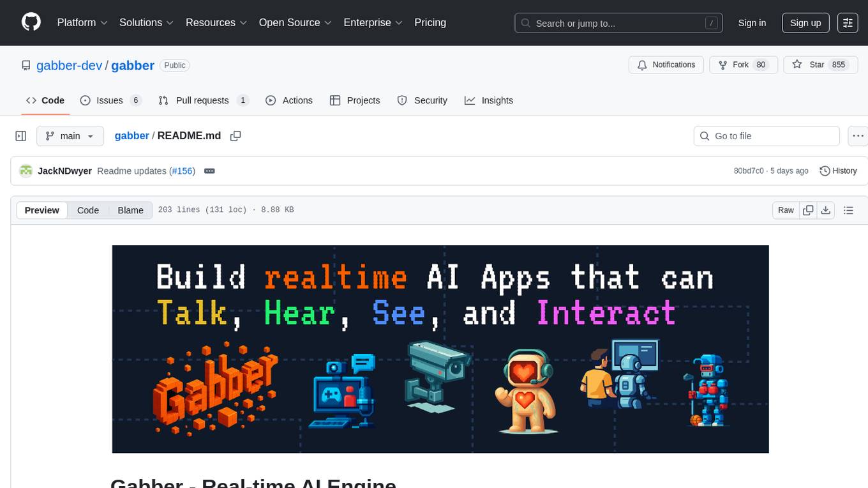Image resolution: width=868 pixels, height=488 pixels.
Task: Expand the Open Source menu
Action: pos(296,22)
